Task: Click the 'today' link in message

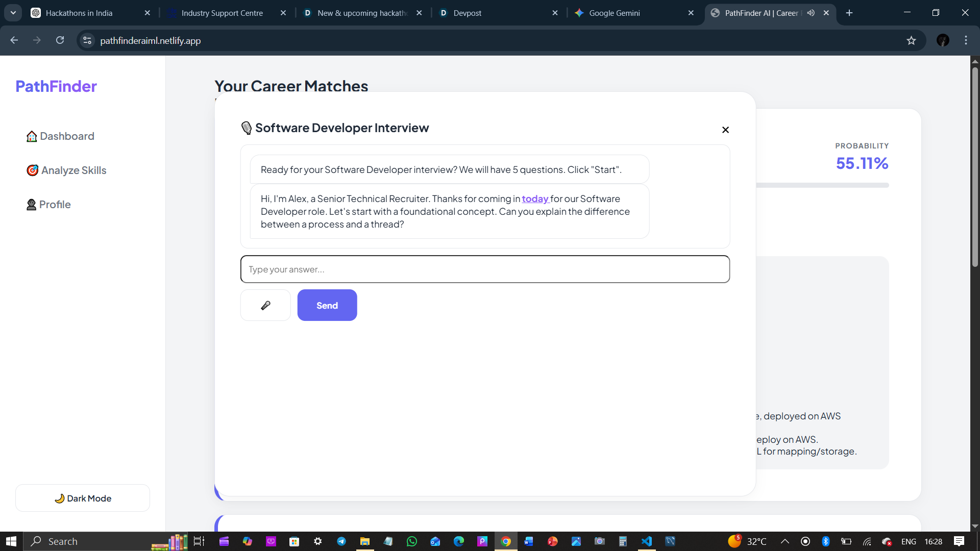Action: coord(535,198)
